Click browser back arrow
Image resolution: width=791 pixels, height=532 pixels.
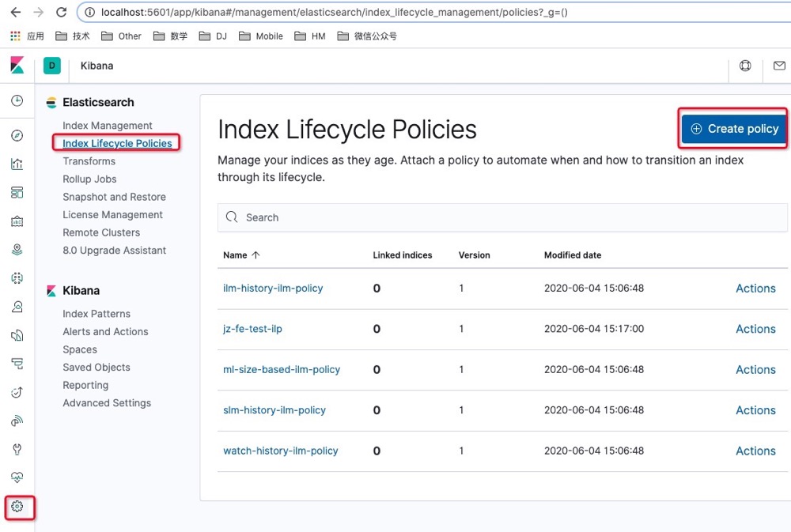point(16,12)
